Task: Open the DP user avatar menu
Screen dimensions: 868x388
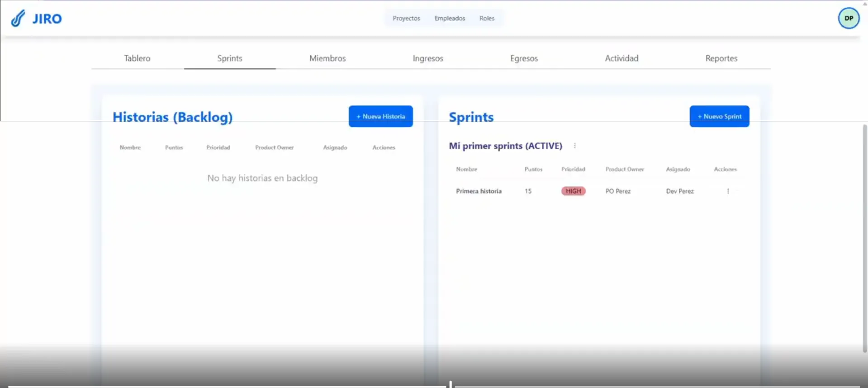Action: pyautogui.click(x=849, y=18)
